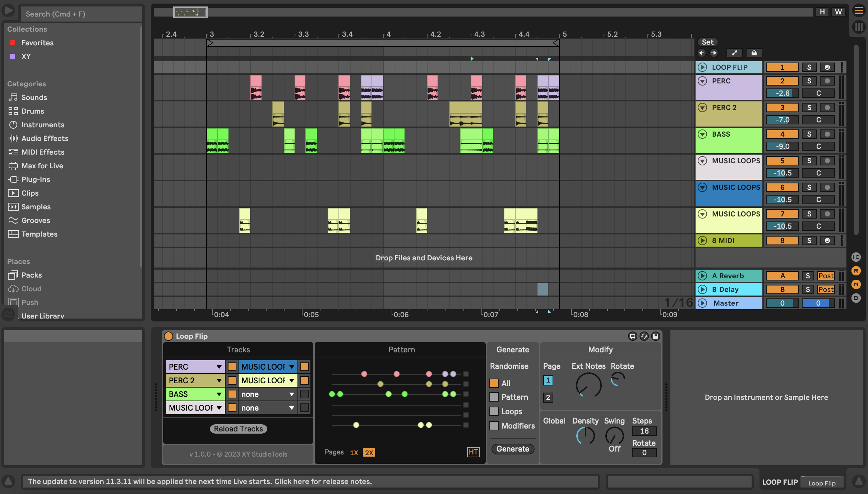Jump to the previous locator with the left arrow
Screen dimensions: 868x494
coord(701,53)
